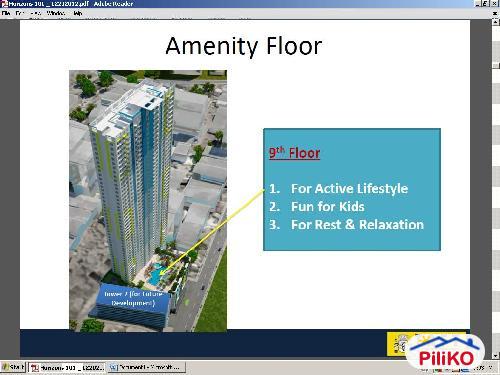The width and height of the screenshot is (500, 375).
Task: Switch to the Document1 Microsoft Word taskbar button
Action: coord(146,367)
